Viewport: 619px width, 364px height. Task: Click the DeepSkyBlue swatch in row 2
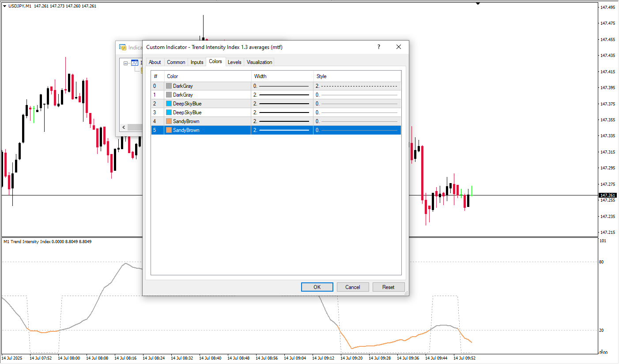point(169,104)
